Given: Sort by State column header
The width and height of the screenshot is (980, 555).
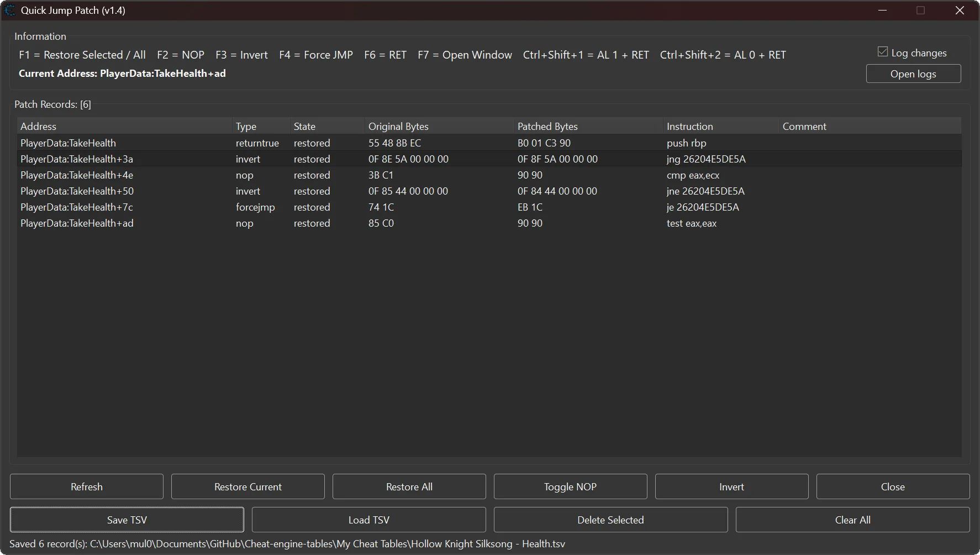Looking at the screenshot, I should [x=327, y=126].
